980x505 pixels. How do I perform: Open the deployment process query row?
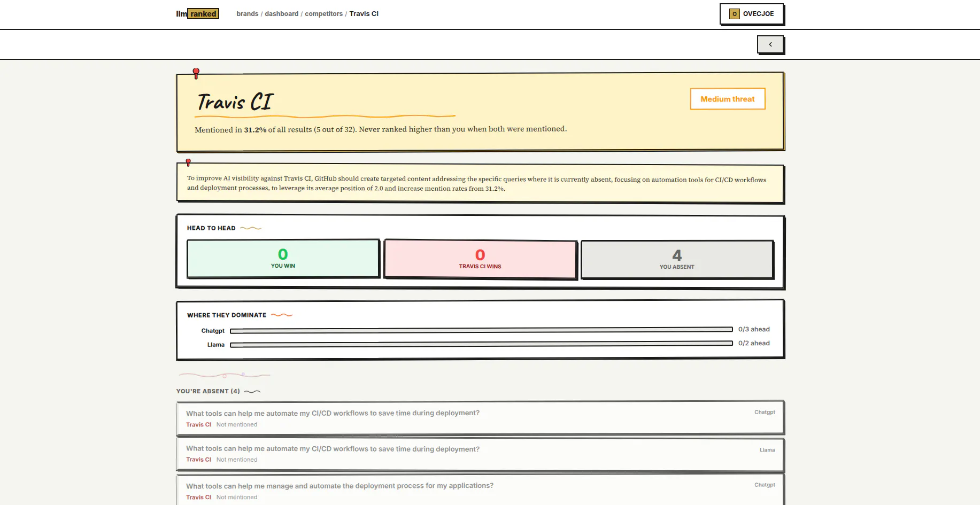click(480, 490)
